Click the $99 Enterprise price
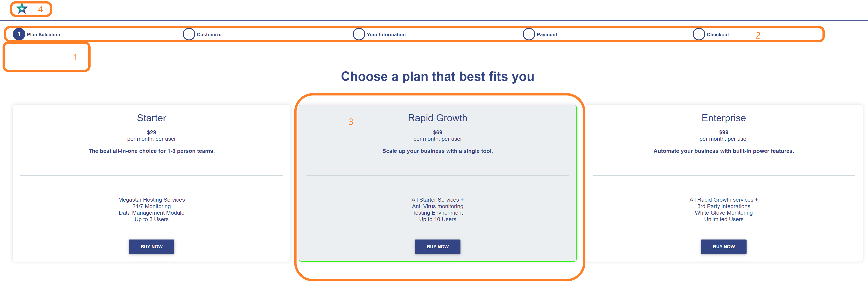The image size is (868, 292). (724, 132)
